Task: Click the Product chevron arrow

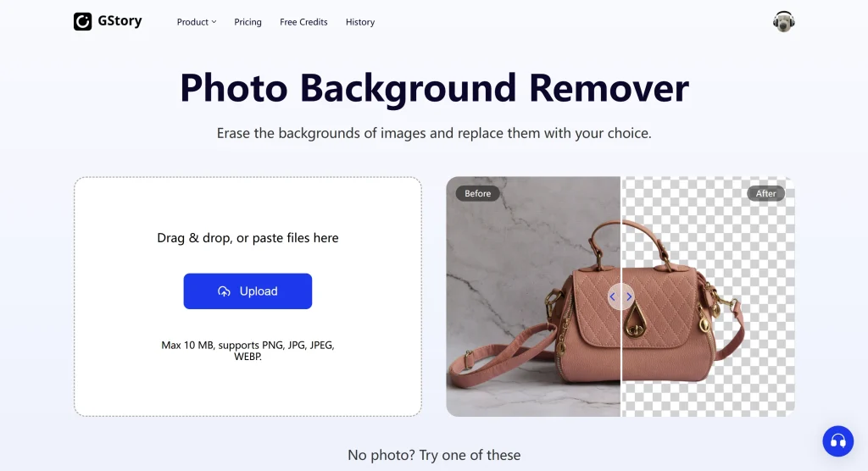Action: (214, 22)
